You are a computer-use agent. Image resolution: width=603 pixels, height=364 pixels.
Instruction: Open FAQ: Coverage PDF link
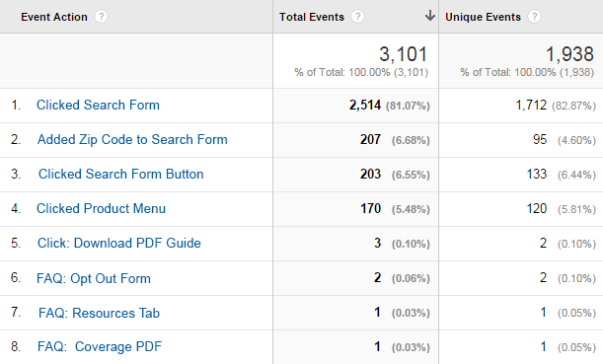tap(100, 346)
